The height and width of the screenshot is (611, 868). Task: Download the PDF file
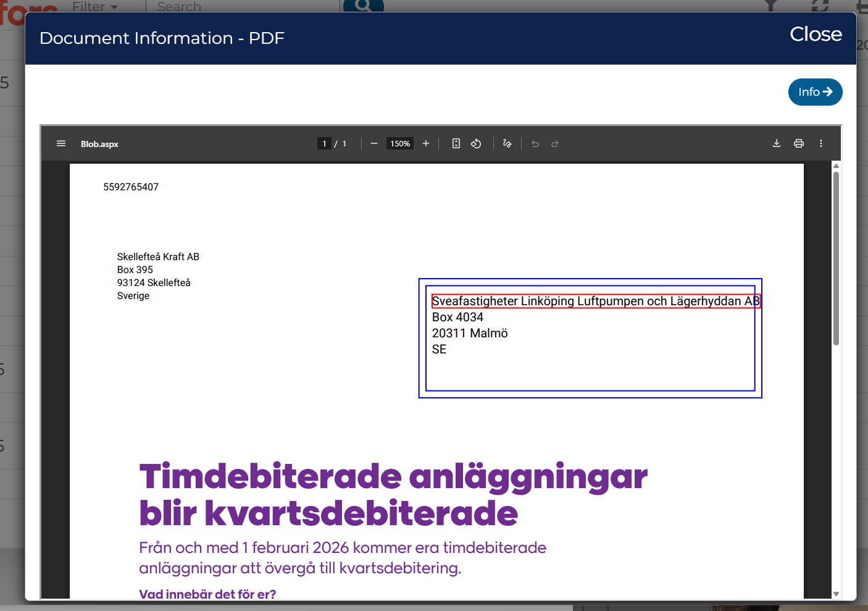777,143
